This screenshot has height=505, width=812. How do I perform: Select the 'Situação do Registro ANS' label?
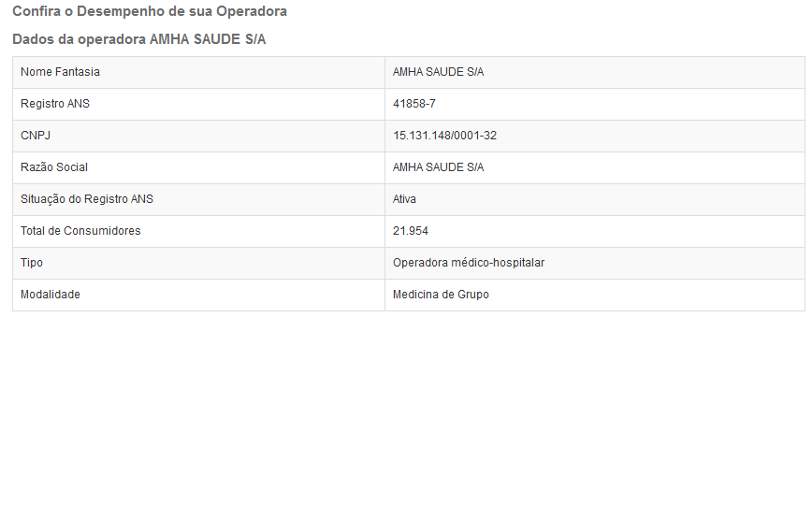coord(87,199)
